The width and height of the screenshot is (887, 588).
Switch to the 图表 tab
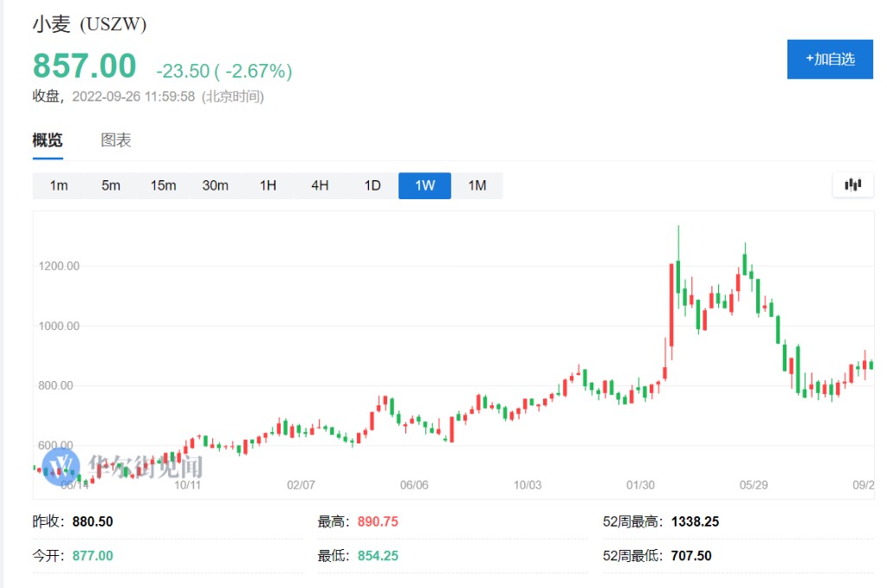point(116,140)
